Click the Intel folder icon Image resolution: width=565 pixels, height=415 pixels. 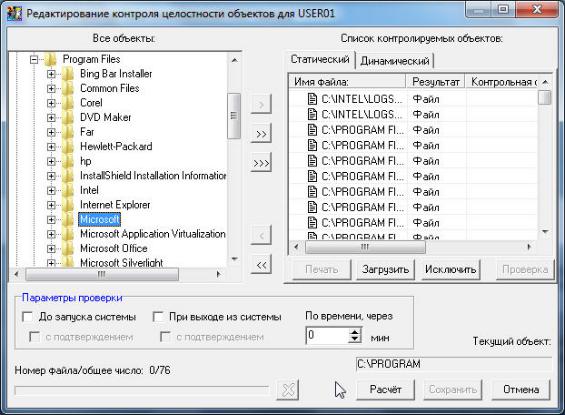pos(68,191)
